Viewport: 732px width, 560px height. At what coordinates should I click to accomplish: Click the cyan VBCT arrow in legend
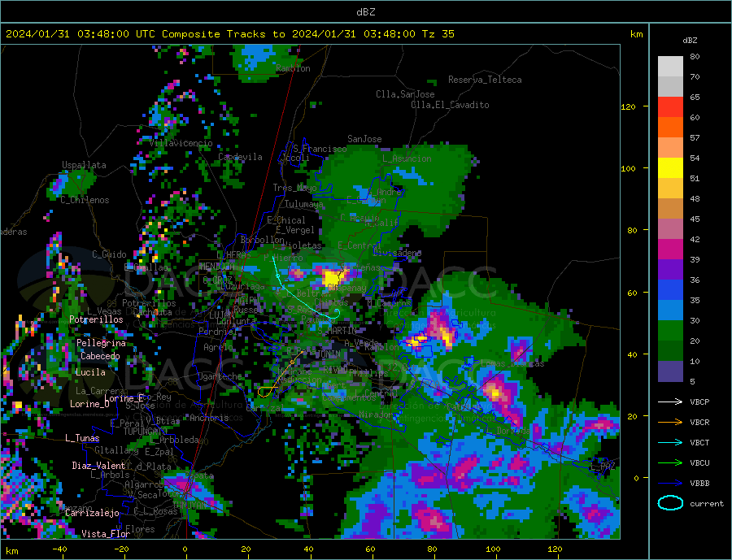(670, 442)
